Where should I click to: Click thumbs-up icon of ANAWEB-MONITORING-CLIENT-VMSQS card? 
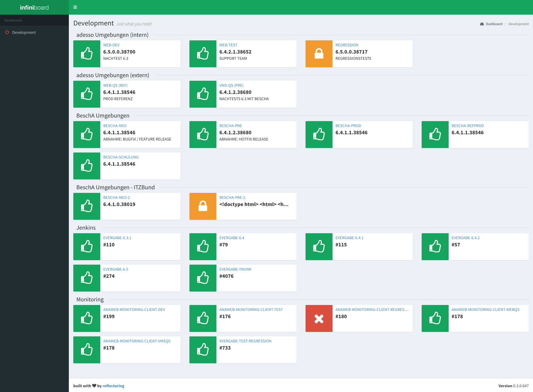(x=87, y=350)
